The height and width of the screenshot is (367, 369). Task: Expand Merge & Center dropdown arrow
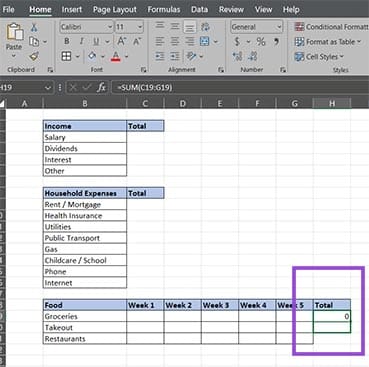tap(216, 42)
